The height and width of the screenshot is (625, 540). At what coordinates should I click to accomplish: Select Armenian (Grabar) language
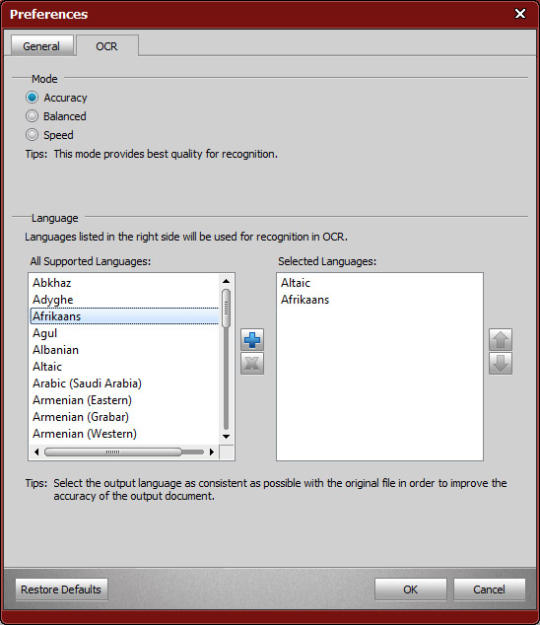[x=125, y=417]
